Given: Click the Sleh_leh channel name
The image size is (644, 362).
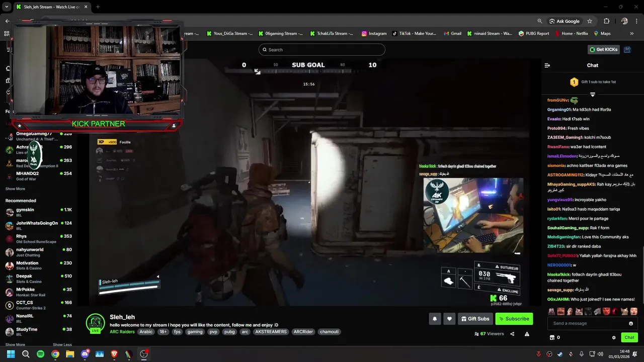Looking at the screenshot, I should [122, 317].
